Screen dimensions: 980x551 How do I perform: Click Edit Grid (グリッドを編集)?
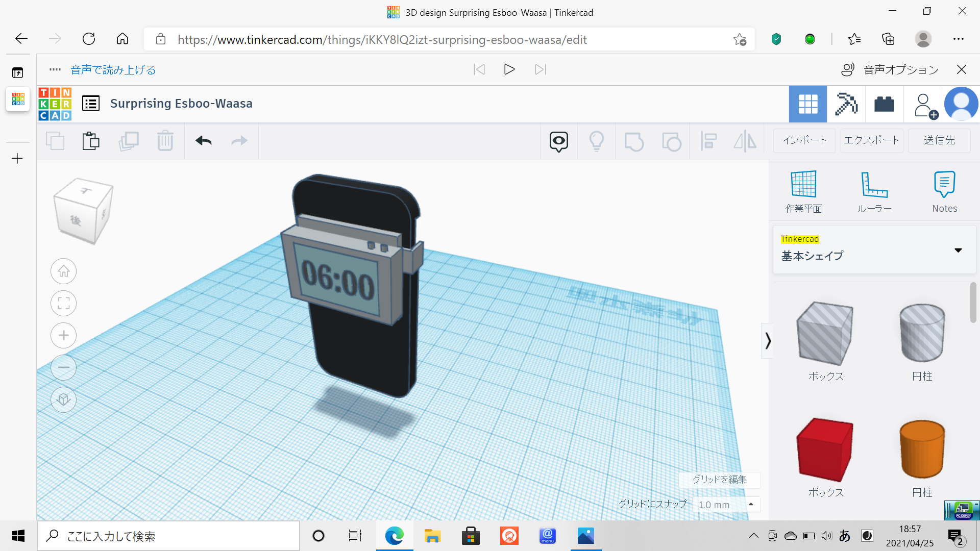click(x=719, y=480)
